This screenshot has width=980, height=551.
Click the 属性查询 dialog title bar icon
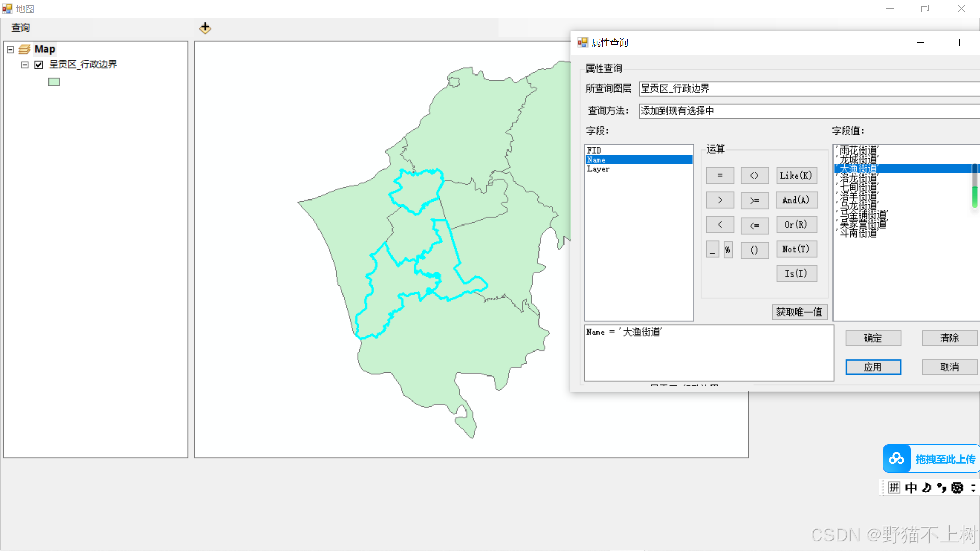pos(581,42)
